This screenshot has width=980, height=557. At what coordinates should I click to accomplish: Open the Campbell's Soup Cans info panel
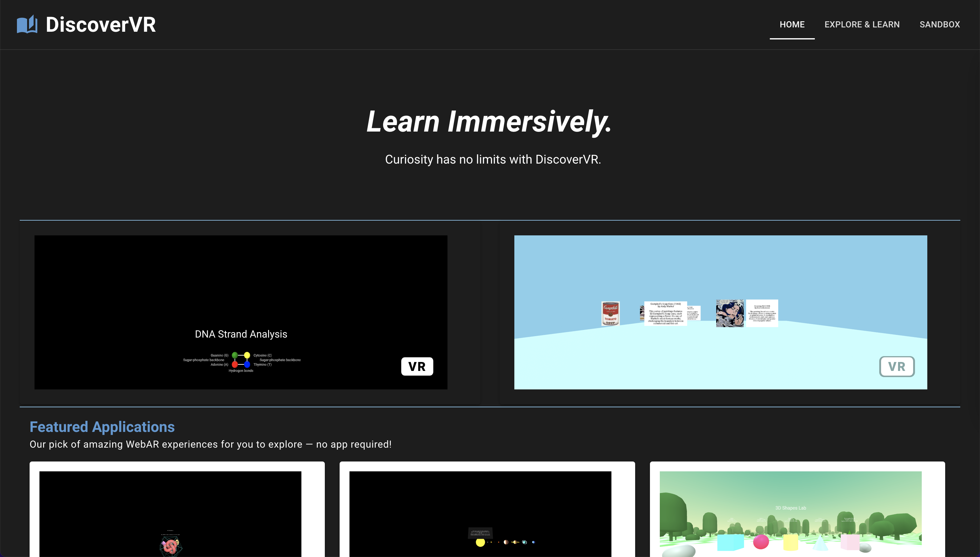point(665,313)
